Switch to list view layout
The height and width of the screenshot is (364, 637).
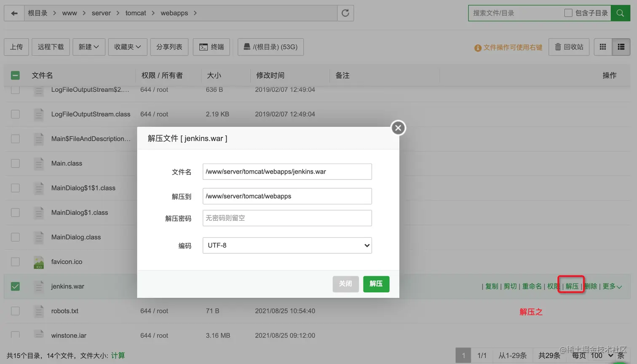(x=621, y=47)
